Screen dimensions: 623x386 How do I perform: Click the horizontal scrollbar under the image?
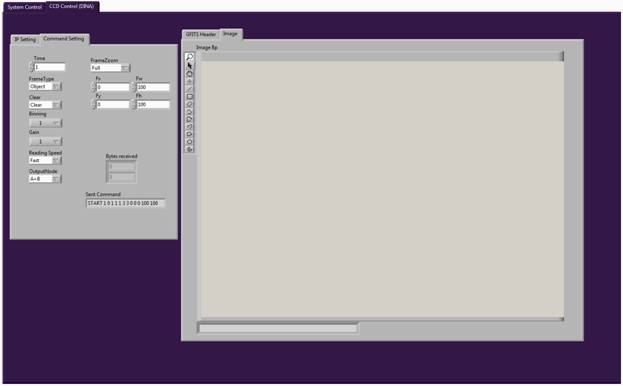(x=278, y=328)
